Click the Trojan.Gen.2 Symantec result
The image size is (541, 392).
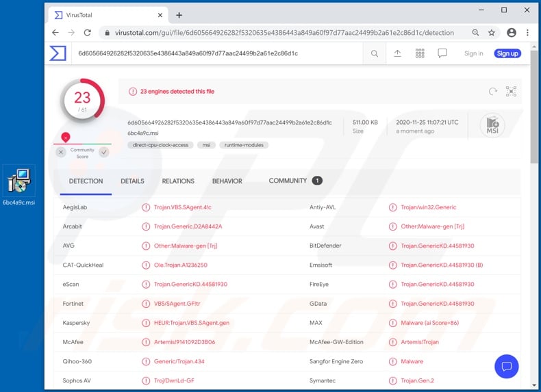coord(418,380)
